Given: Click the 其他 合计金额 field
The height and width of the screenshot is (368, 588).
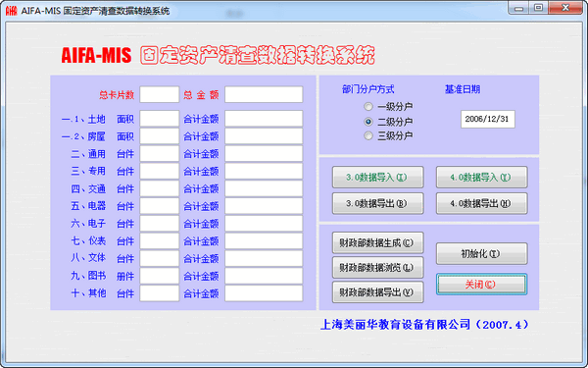Looking at the screenshot, I should (264, 293).
